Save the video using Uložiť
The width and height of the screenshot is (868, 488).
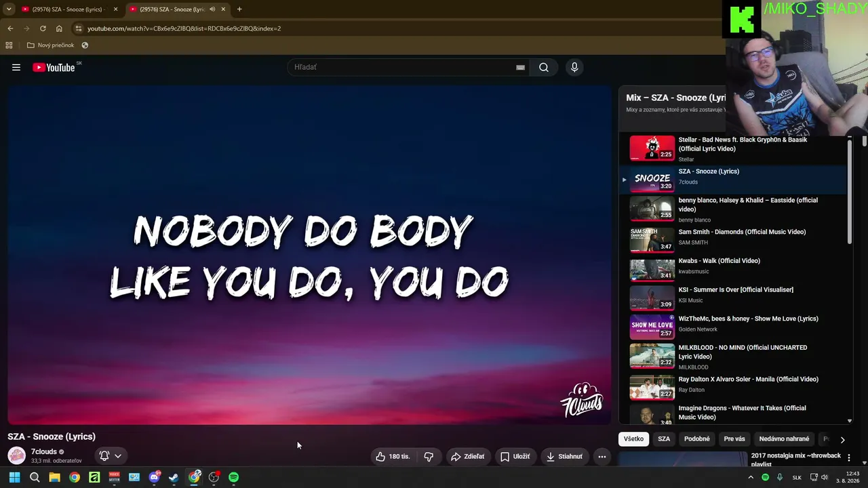515,456
